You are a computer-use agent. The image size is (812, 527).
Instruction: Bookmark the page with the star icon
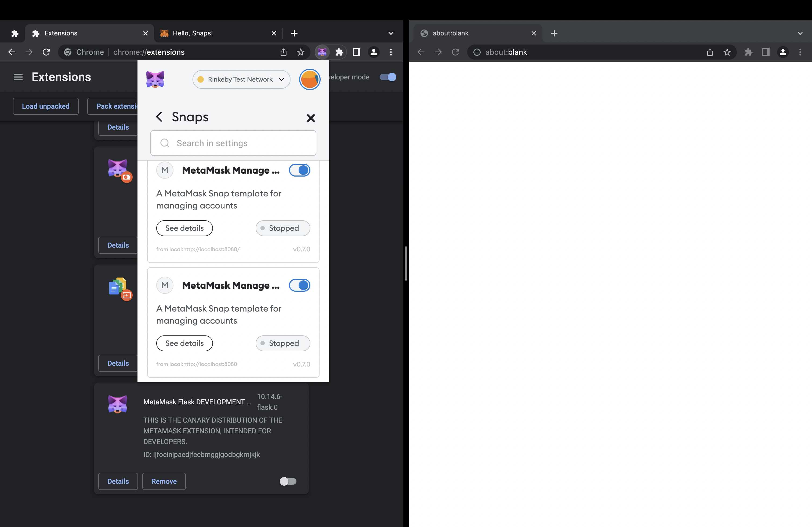click(x=300, y=52)
